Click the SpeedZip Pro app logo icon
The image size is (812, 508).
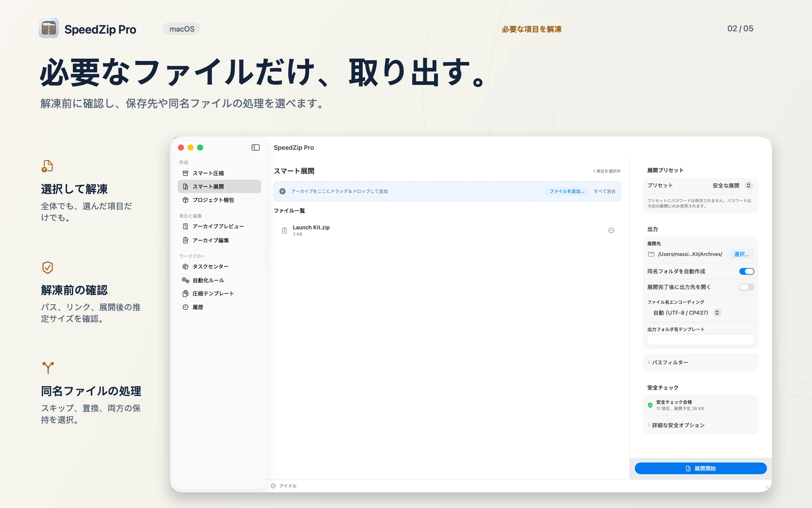[49, 28]
